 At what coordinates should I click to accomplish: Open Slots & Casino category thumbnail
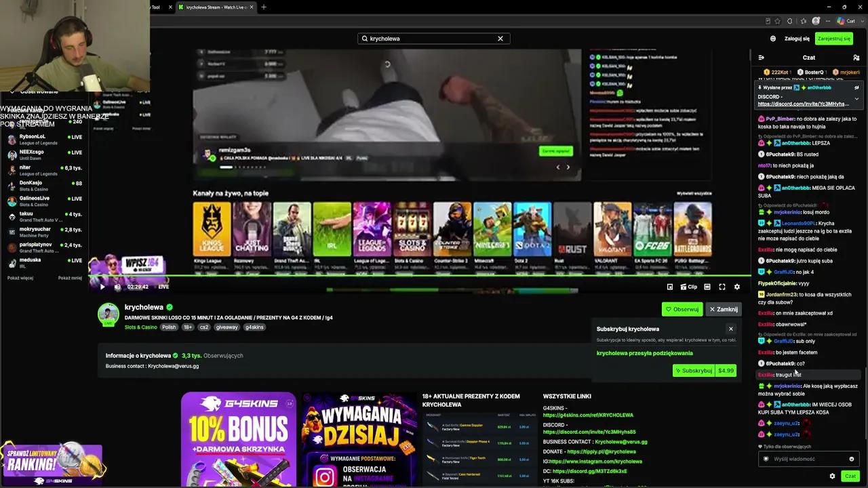pos(412,228)
